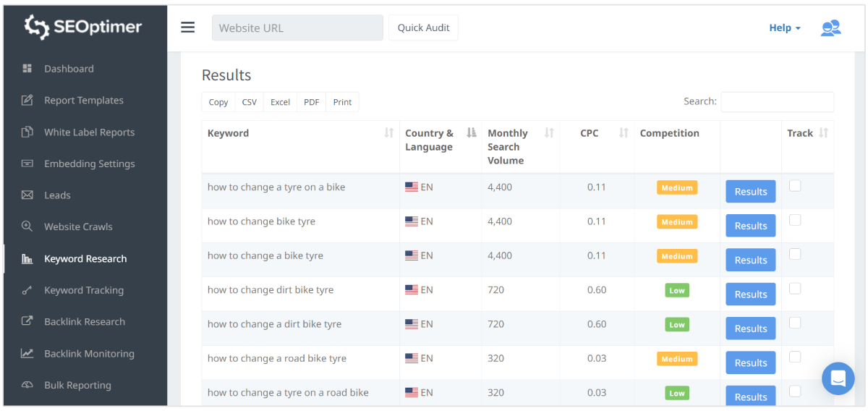Export results using the CSV button
The height and width of the screenshot is (411, 868).
click(249, 102)
